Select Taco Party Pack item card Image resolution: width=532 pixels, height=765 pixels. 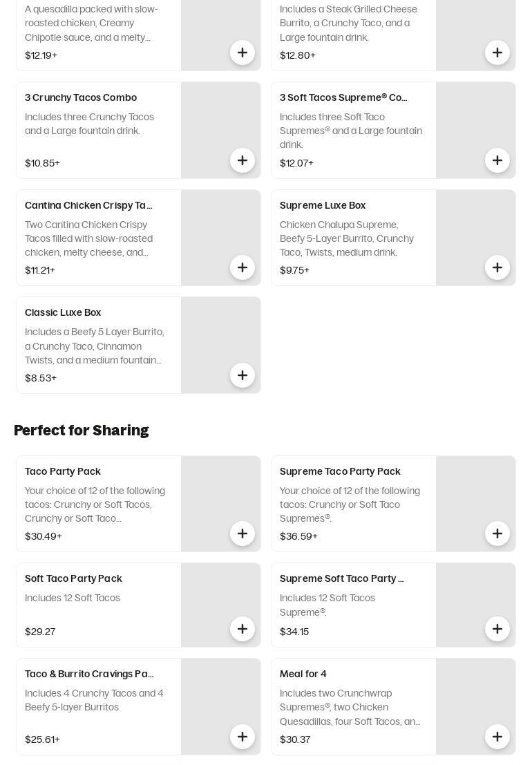(97, 504)
